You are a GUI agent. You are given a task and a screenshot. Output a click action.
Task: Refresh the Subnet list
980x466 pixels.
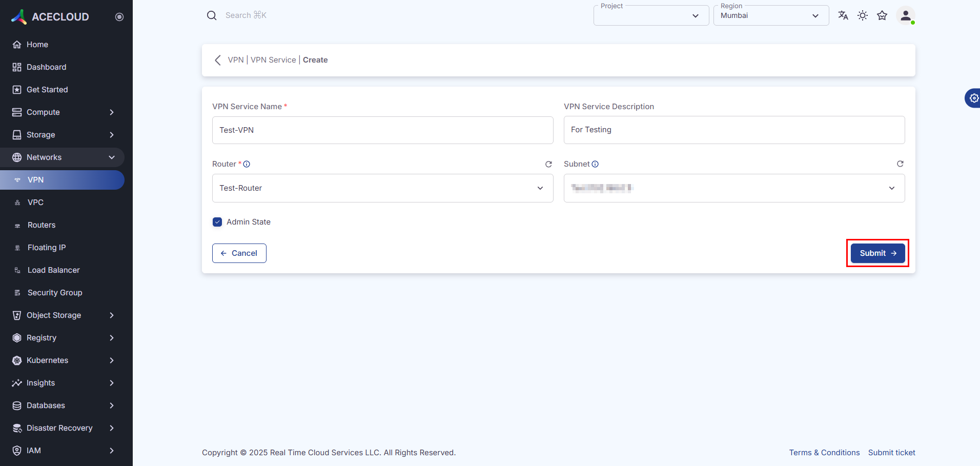pos(900,164)
